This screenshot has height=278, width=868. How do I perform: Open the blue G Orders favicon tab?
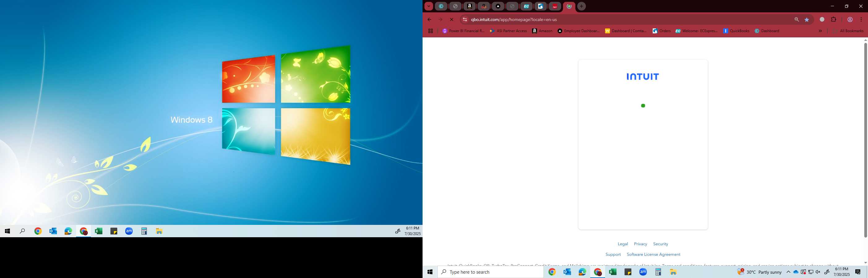(540, 6)
